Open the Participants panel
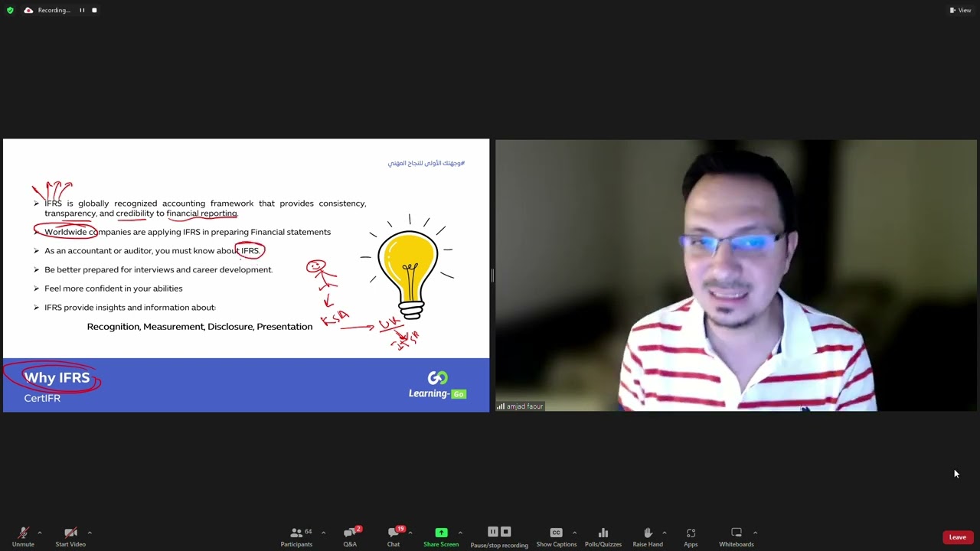The width and height of the screenshot is (980, 551). click(296, 536)
